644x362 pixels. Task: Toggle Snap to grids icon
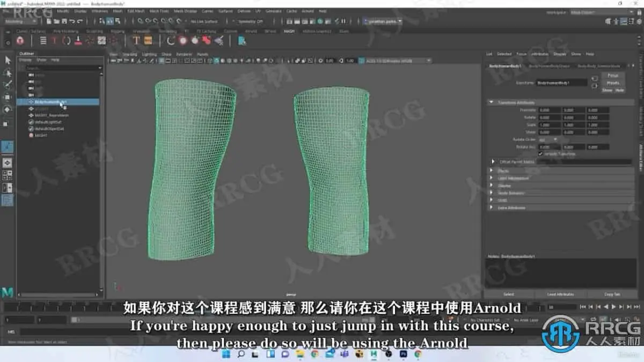140,21
